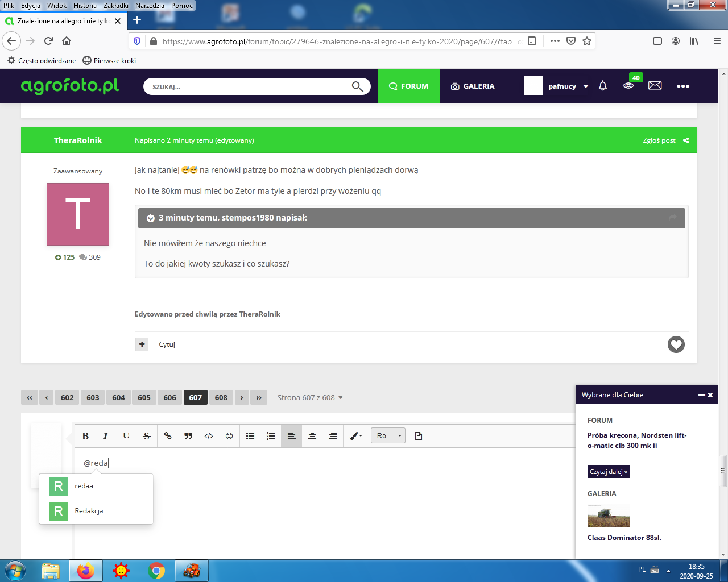The height and width of the screenshot is (582, 728).
Task: Open the font size dropdown in the editor
Action: point(388,436)
